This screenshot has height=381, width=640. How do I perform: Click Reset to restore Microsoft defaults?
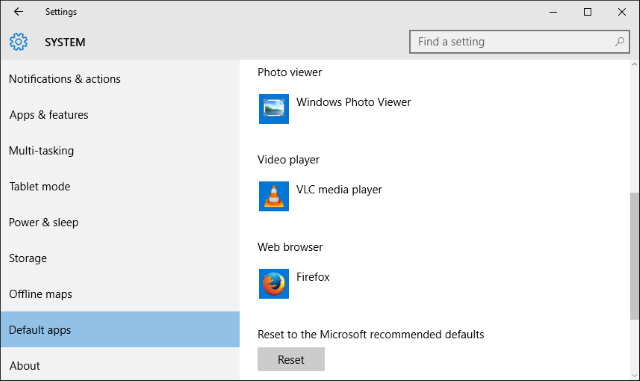coord(291,359)
